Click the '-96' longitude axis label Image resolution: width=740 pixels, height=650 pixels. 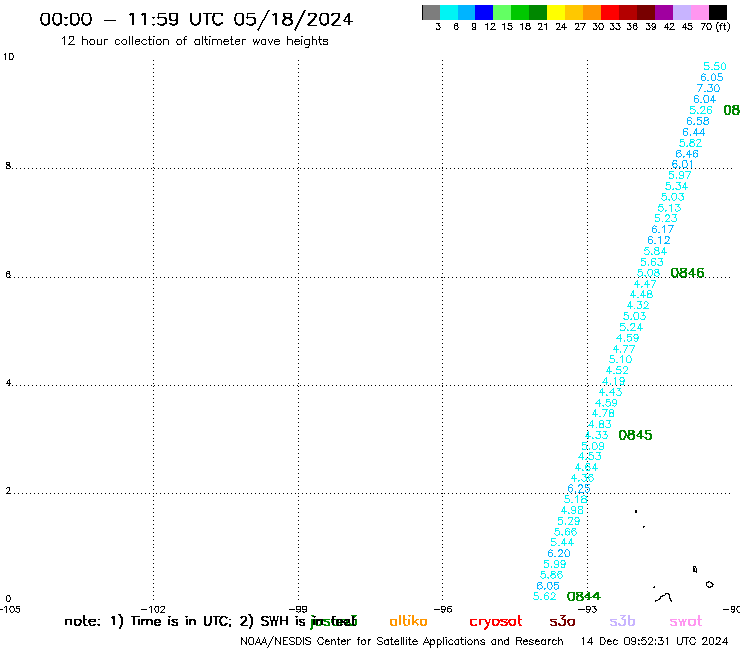(x=443, y=609)
